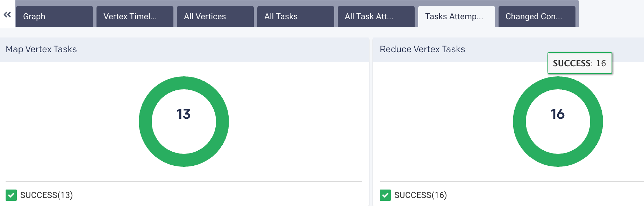The height and width of the screenshot is (206, 644).
Task: Click the 16 count in the reduce donut
Action: click(x=558, y=114)
